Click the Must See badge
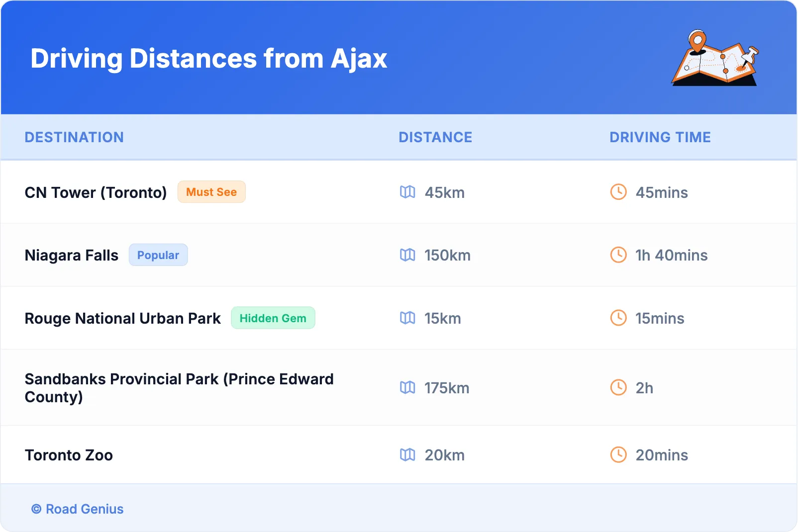Image resolution: width=798 pixels, height=532 pixels. point(211,192)
